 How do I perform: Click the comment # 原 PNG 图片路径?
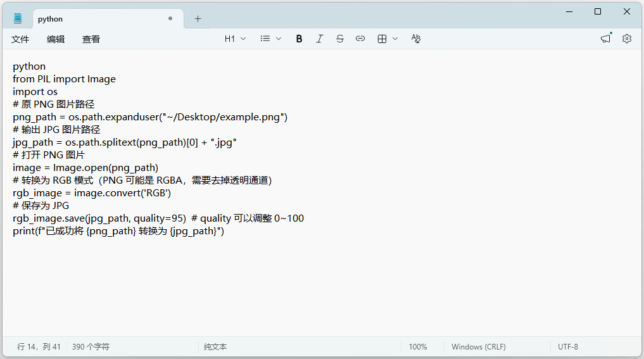[x=53, y=104]
